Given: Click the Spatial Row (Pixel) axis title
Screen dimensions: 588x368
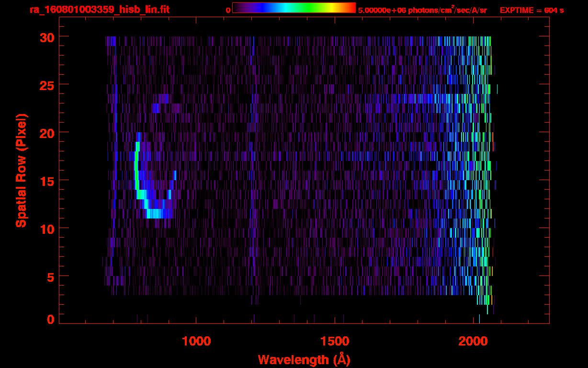Looking at the screenshot, I should (22, 171).
